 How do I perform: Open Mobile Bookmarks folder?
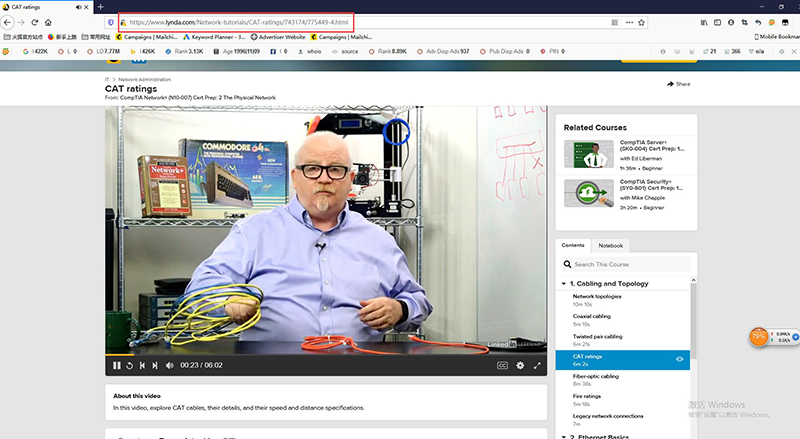pos(777,37)
